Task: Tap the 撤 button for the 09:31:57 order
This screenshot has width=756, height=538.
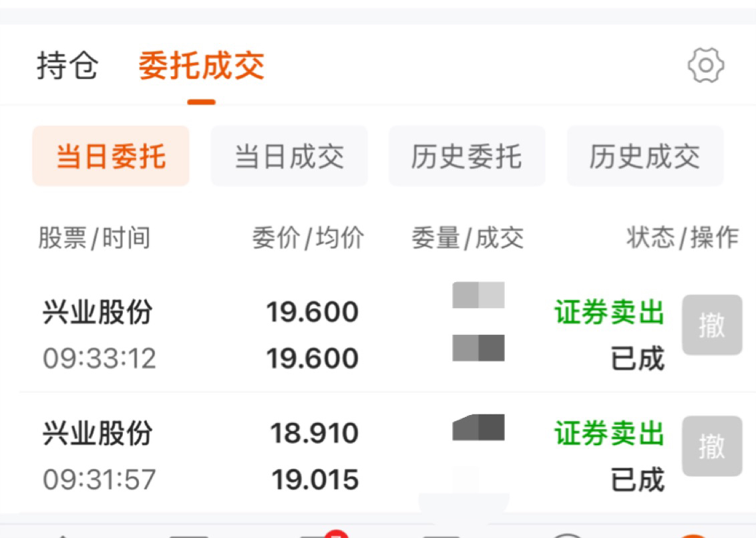Action: click(712, 446)
